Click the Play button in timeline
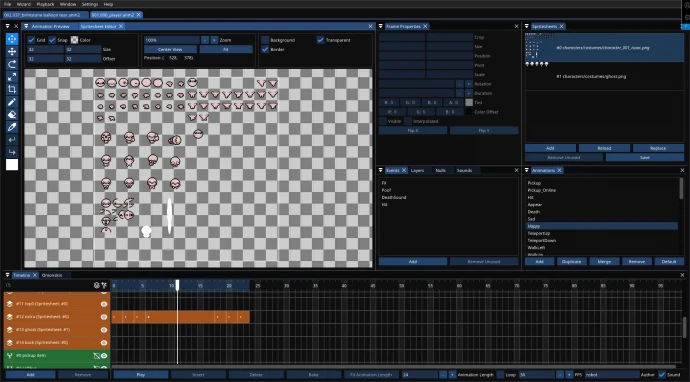 point(141,375)
